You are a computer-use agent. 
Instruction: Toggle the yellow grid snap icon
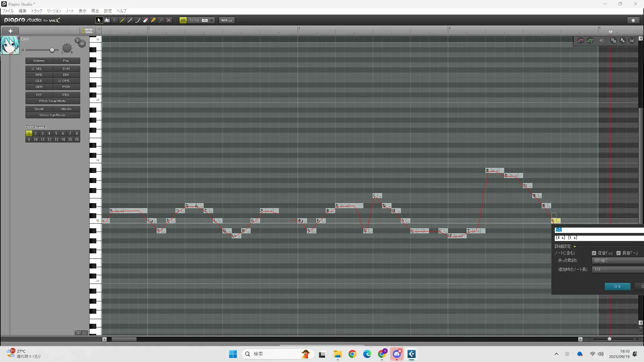coord(183,20)
